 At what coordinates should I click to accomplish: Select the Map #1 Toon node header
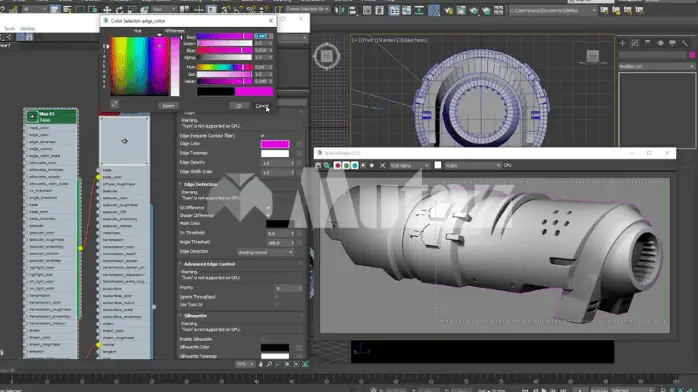(51, 117)
